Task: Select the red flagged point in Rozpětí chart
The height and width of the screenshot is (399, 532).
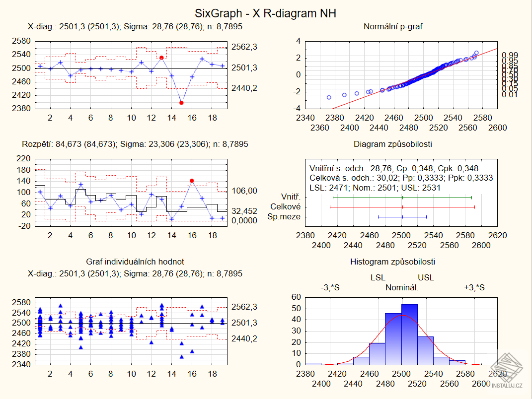Action: click(192, 182)
